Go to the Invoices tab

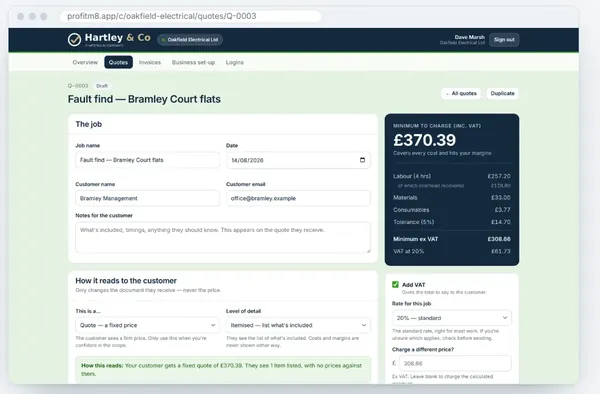150,62
